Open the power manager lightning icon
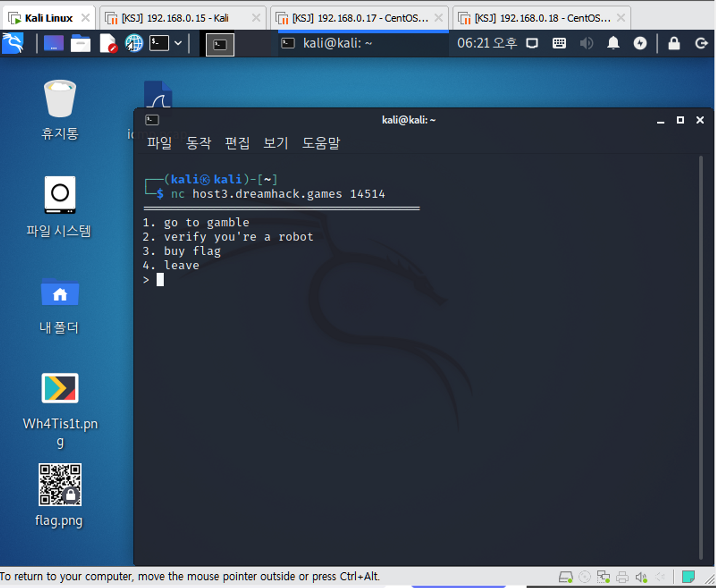716x588 pixels. (x=640, y=43)
